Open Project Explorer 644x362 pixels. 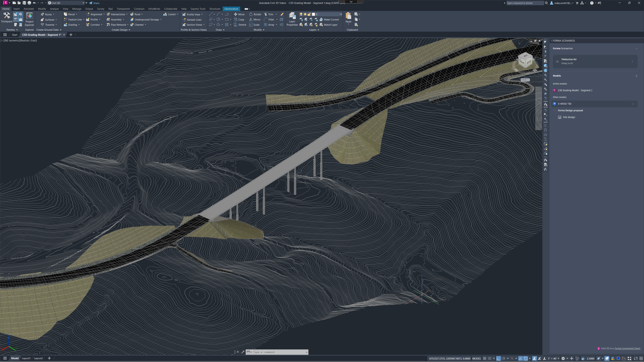(x=29, y=19)
